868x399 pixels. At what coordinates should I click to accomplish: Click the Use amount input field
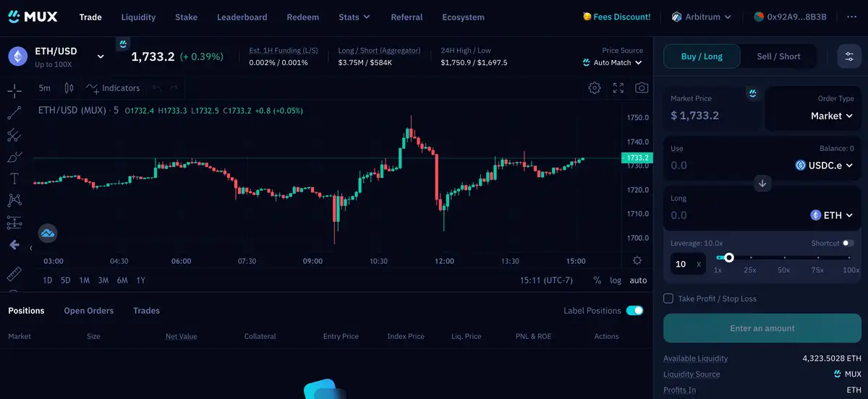727,166
